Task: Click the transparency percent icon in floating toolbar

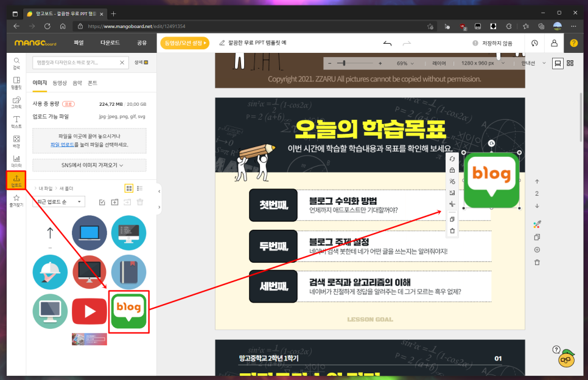Action: [x=452, y=181]
